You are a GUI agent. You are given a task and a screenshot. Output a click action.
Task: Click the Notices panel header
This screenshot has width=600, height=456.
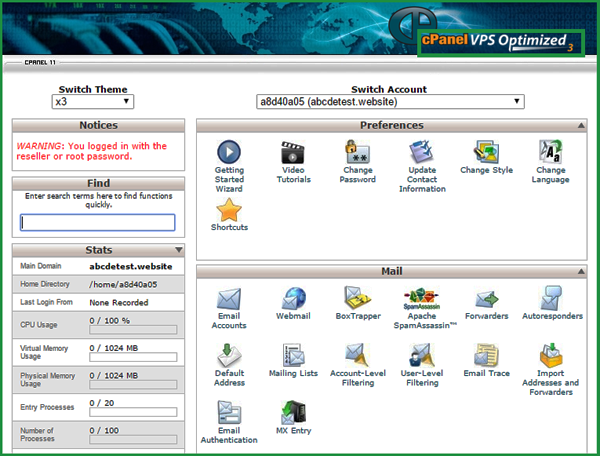(x=98, y=125)
